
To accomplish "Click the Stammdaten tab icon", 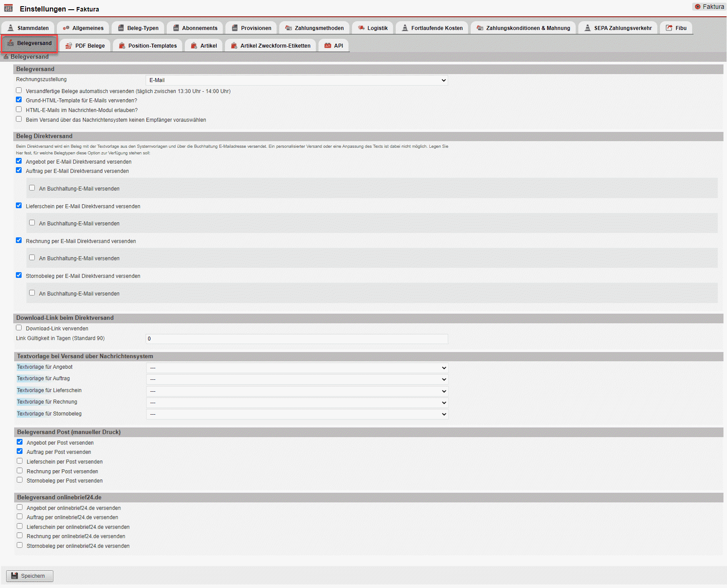I will coord(11,28).
